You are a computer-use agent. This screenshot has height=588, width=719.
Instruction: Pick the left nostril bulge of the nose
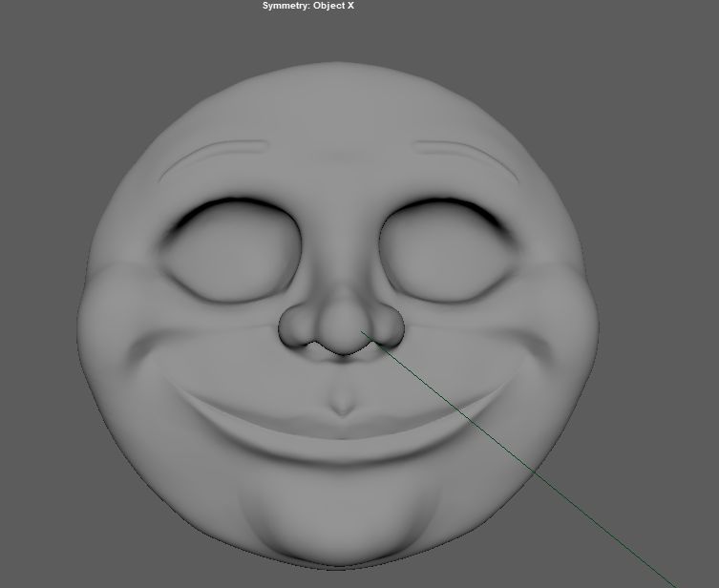pos(296,325)
